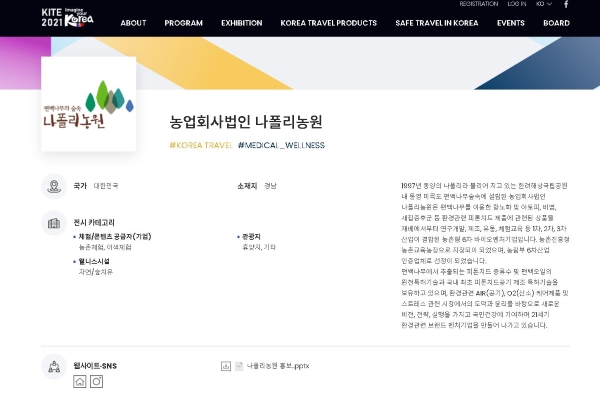Click the KITE 2021 Korea logo
600x393 pixels.
[x=67, y=18]
